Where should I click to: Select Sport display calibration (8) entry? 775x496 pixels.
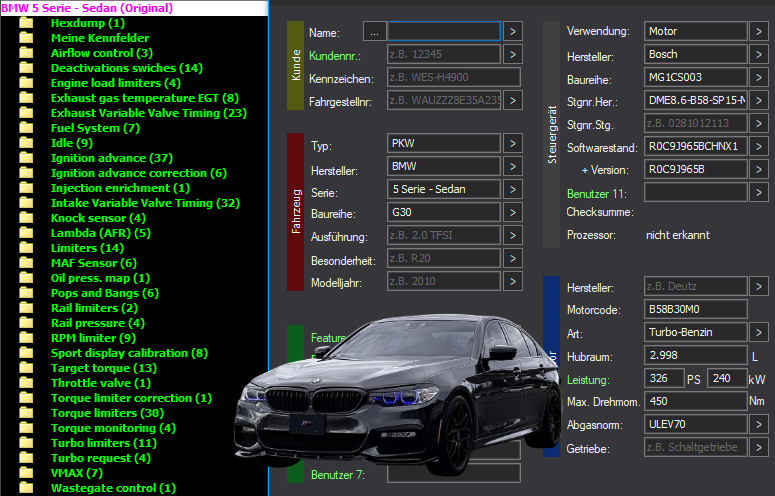(x=129, y=353)
